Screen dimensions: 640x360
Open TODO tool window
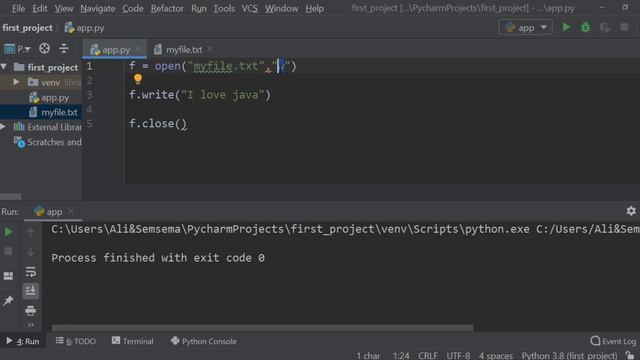76,341
